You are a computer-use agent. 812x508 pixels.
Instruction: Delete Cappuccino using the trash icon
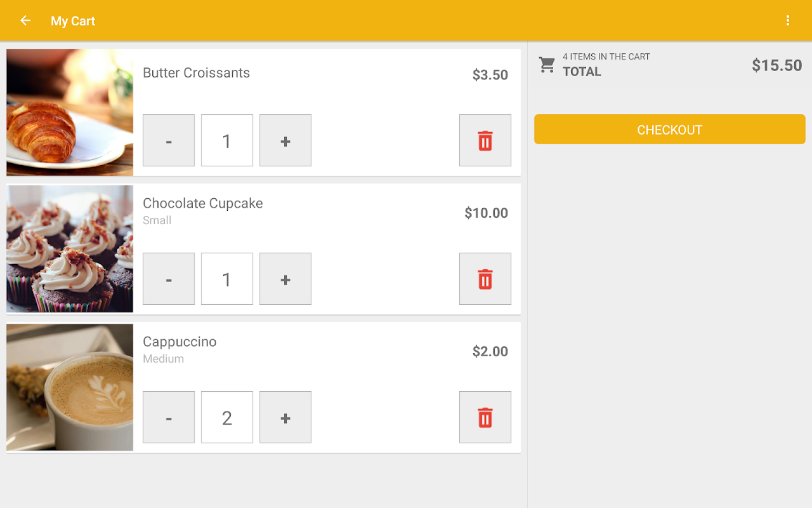click(485, 417)
